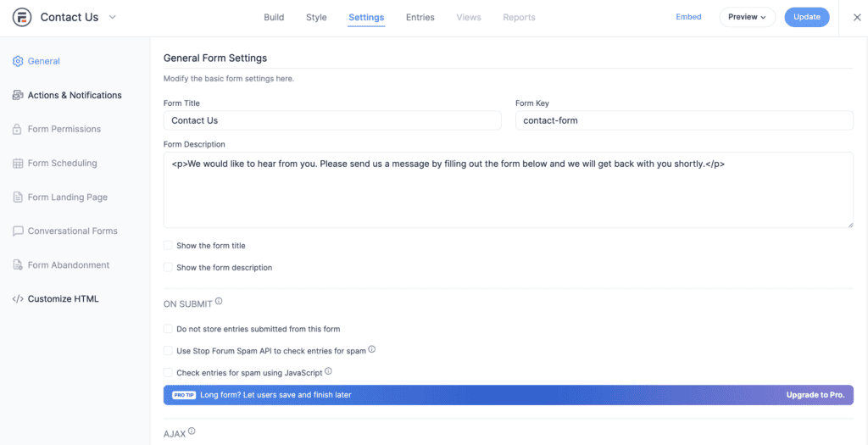Click Upgrade to Pro link
The height and width of the screenshot is (445, 868).
click(815, 395)
